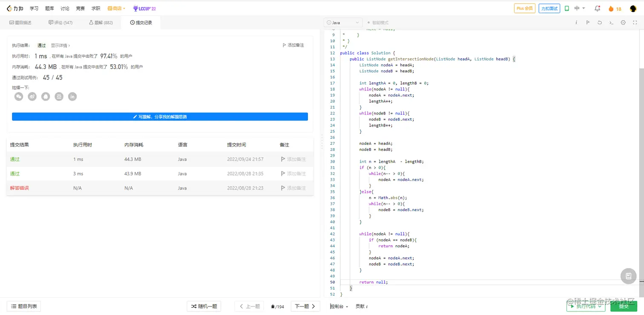Submit solution with 提交 button
The width and height of the screenshot is (644, 315).
point(624,306)
